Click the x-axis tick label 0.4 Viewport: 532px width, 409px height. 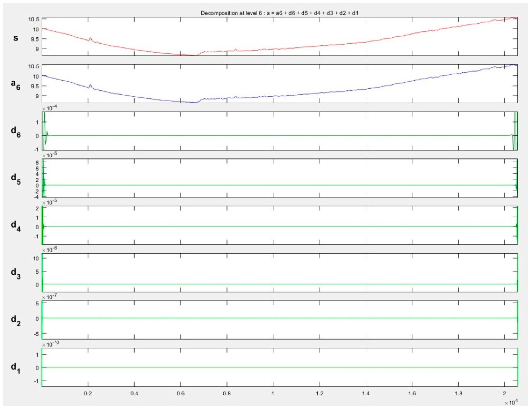pyautogui.click(x=134, y=393)
